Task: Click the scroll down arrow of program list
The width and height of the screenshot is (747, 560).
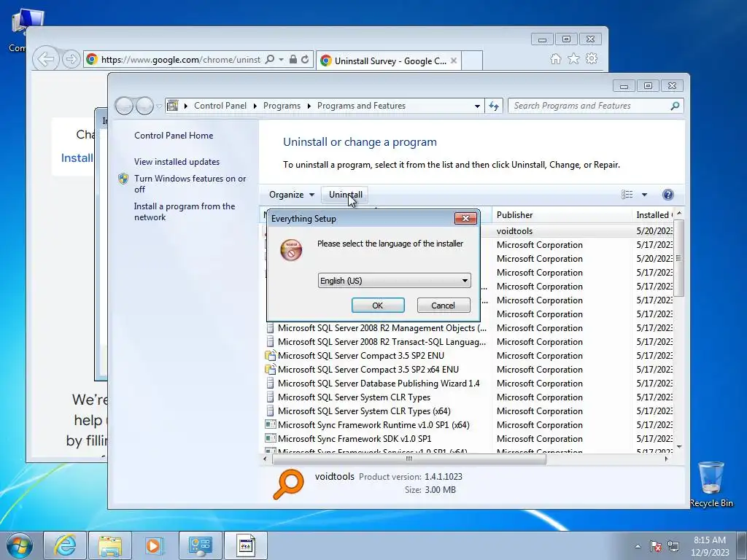Action: click(x=679, y=447)
